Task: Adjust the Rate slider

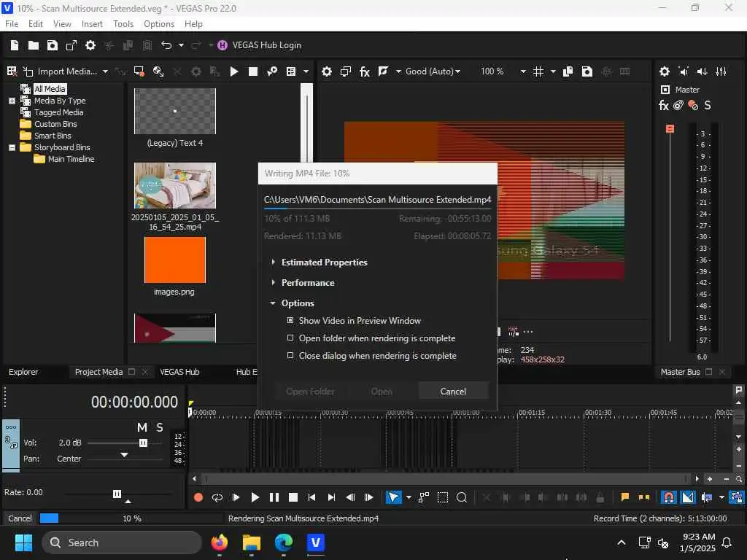Action: pos(117,494)
